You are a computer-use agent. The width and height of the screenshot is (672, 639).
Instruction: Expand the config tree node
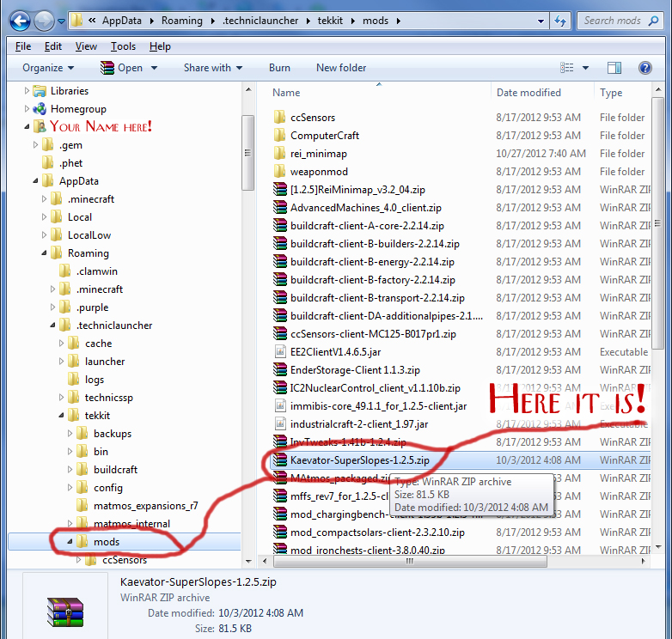[x=70, y=487]
